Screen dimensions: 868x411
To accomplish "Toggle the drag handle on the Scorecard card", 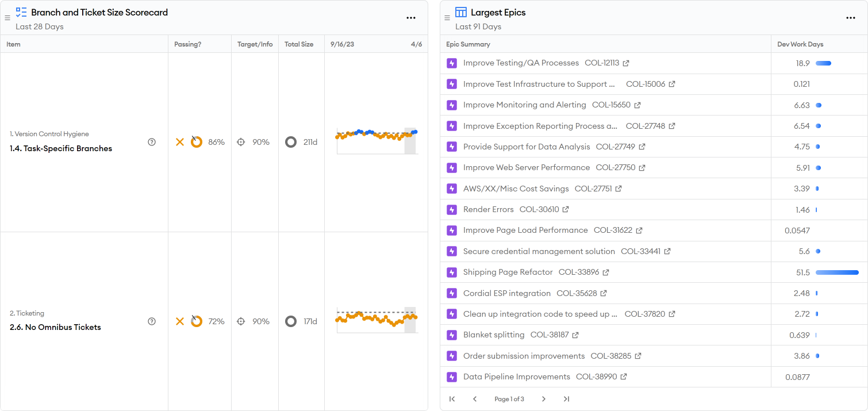I will coord(7,17).
